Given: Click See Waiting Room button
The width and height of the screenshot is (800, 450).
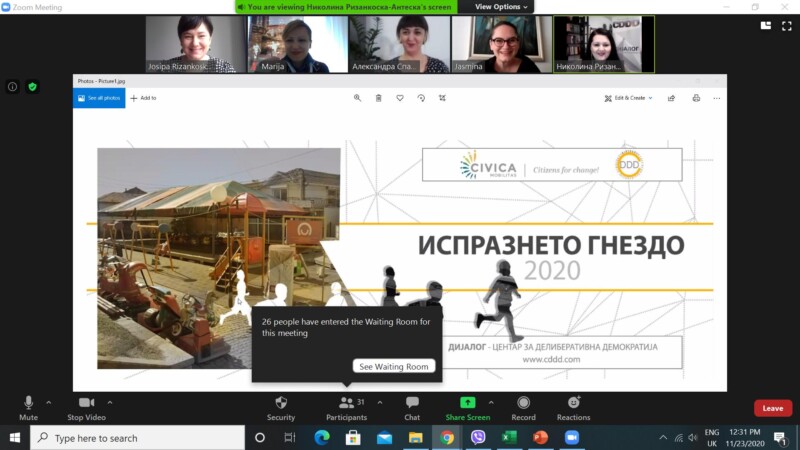Looking at the screenshot, I should 394,367.
